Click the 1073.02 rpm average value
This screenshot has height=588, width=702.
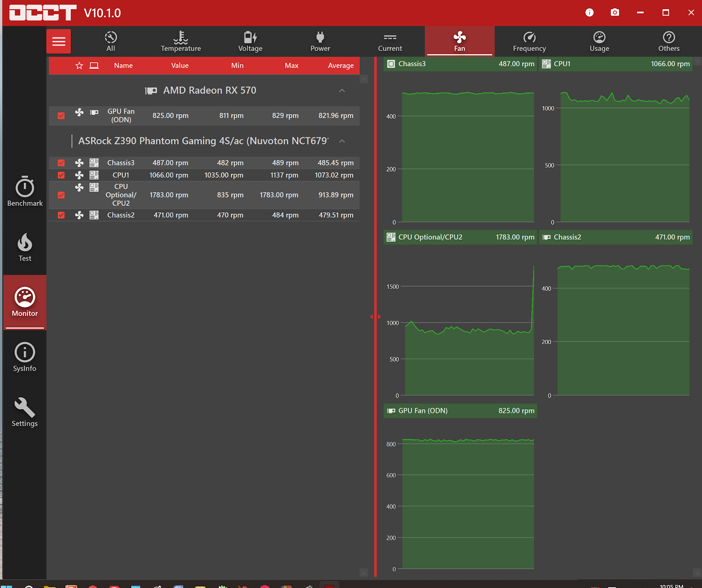coord(334,175)
